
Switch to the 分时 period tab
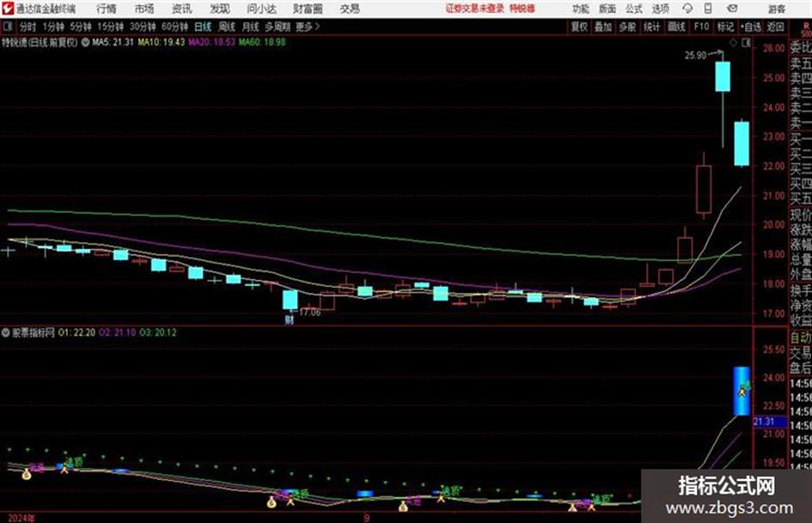click(x=28, y=27)
